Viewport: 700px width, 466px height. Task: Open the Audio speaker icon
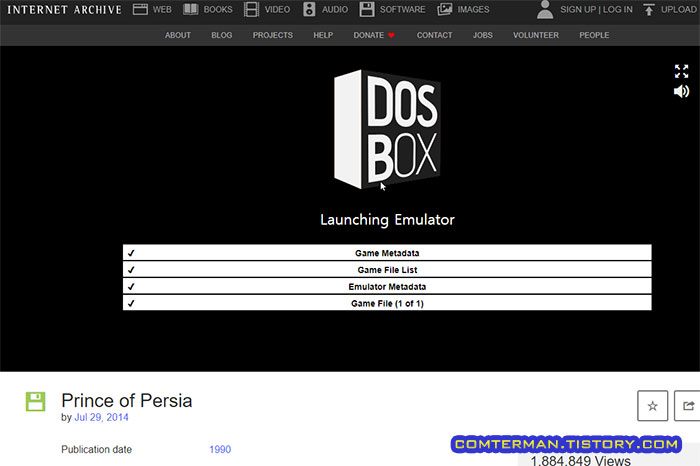click(x=309, y=9)
